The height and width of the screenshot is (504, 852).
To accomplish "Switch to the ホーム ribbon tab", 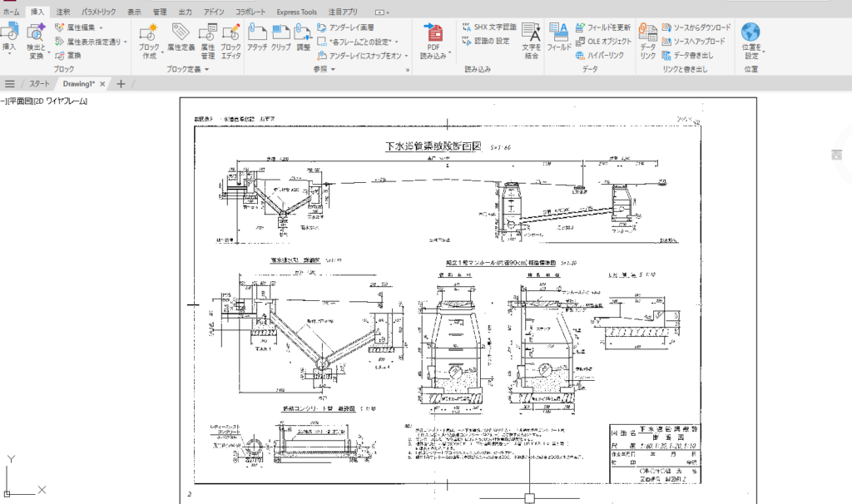I will pyautogui.click(x=11, y=12).
